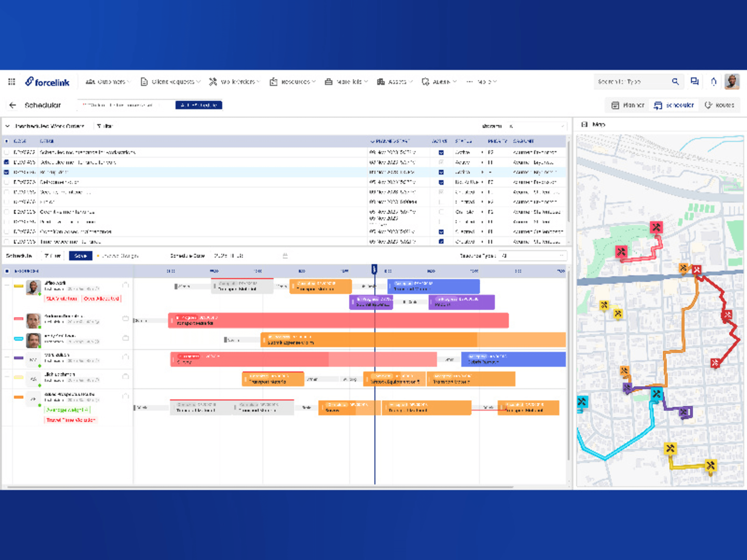Click the yellow color swatch of first resource
747x560 pixels.
pyautogui.click(x=19, y=286)
